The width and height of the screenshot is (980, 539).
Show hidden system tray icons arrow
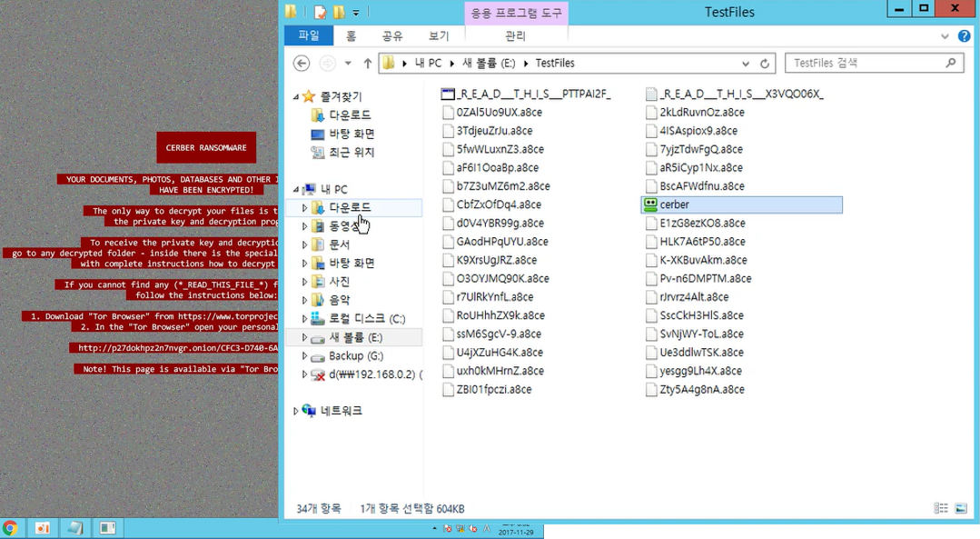[x=434, y=529]
